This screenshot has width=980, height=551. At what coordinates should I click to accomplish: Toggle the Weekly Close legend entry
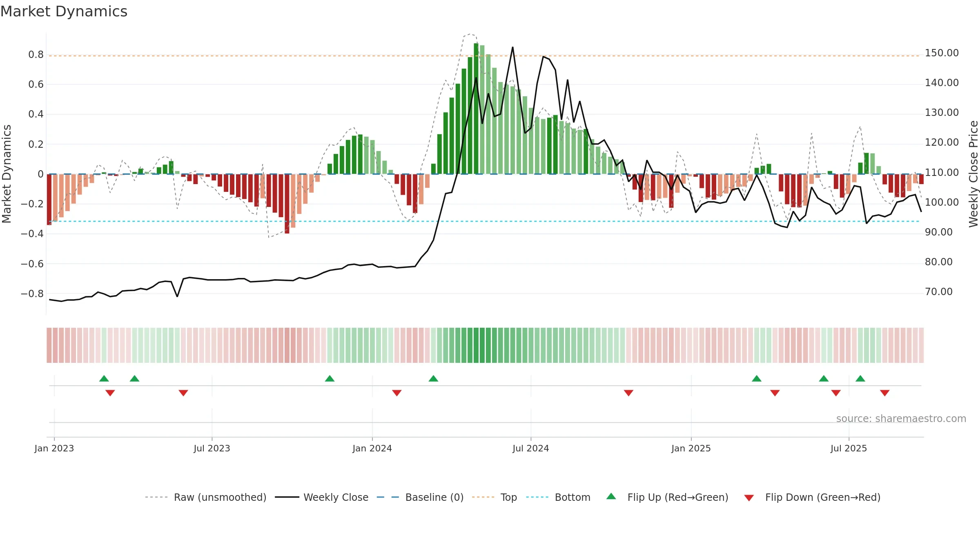[321, 497]
